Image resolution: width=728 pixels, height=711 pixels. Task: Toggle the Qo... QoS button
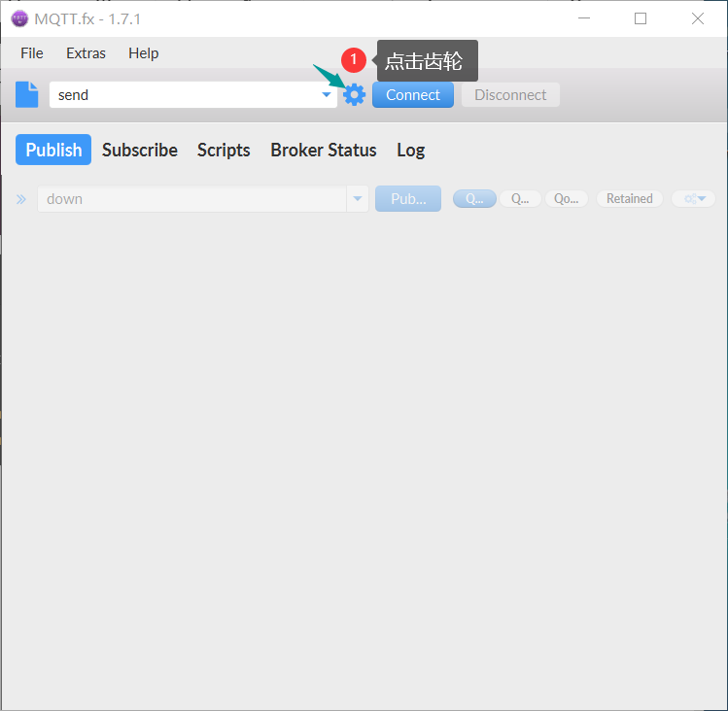(x=567, y=199)
